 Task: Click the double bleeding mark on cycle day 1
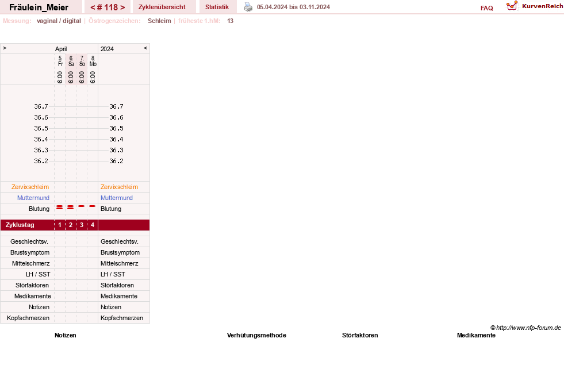(60, 207)
